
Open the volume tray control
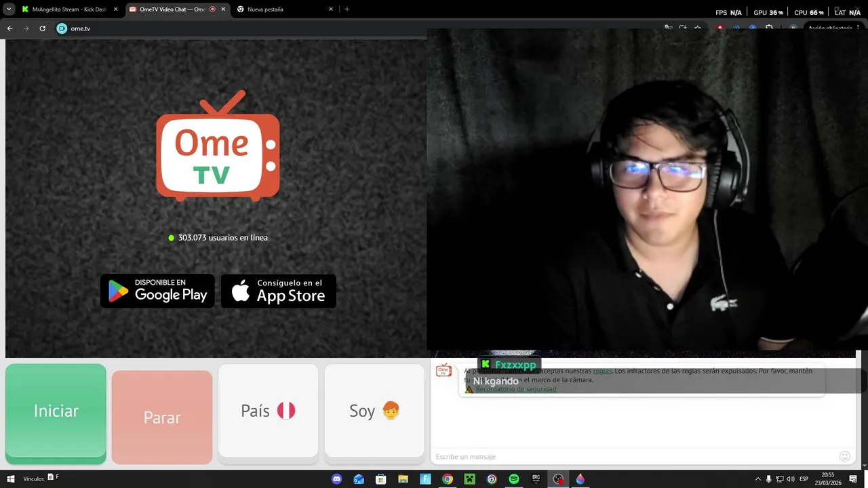[791, 479]
